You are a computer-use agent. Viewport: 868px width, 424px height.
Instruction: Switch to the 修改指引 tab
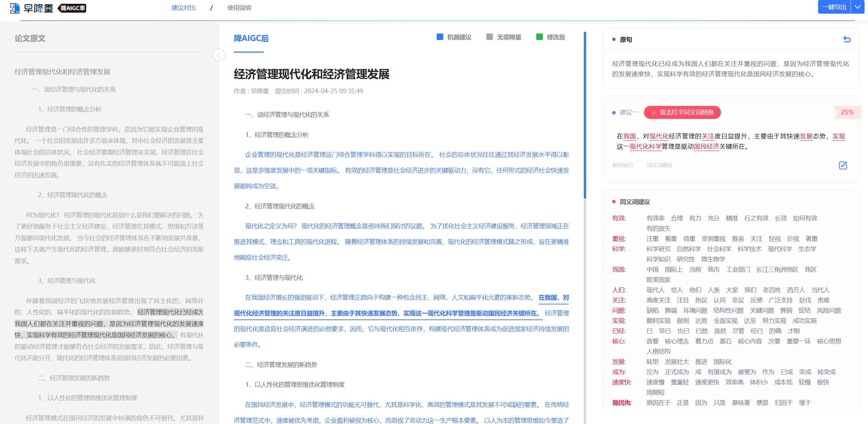pos(622,165)
